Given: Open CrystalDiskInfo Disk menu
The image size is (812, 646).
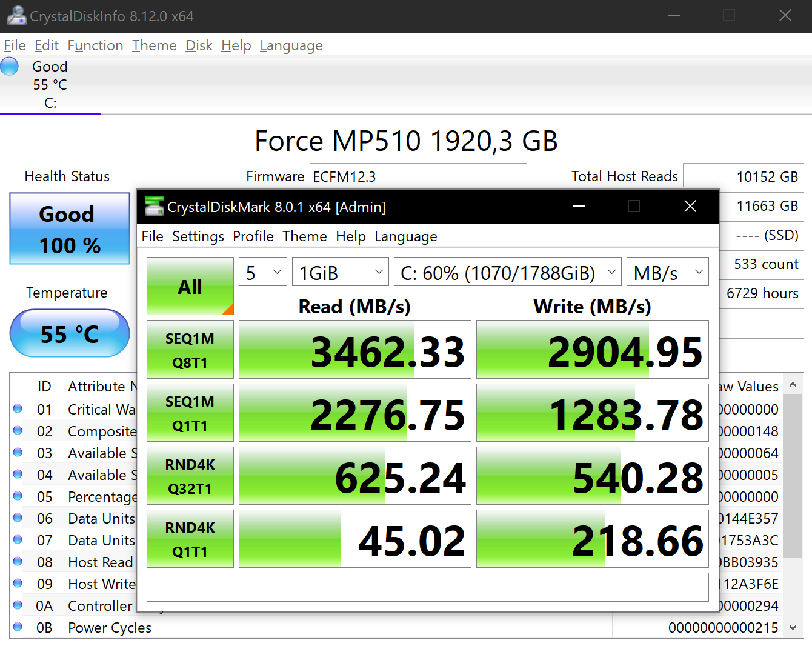Looking at the screenshot, I should pos(199,45).
